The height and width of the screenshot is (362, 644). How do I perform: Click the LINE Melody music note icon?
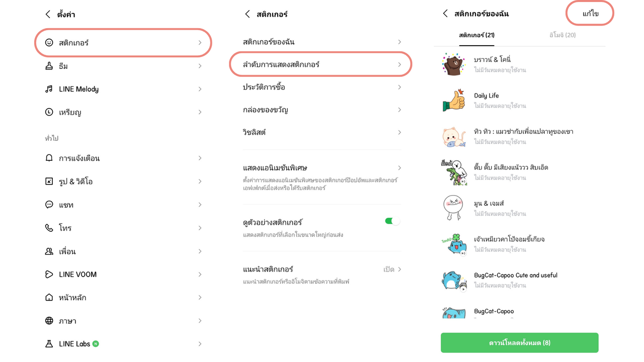coord(49,89)
